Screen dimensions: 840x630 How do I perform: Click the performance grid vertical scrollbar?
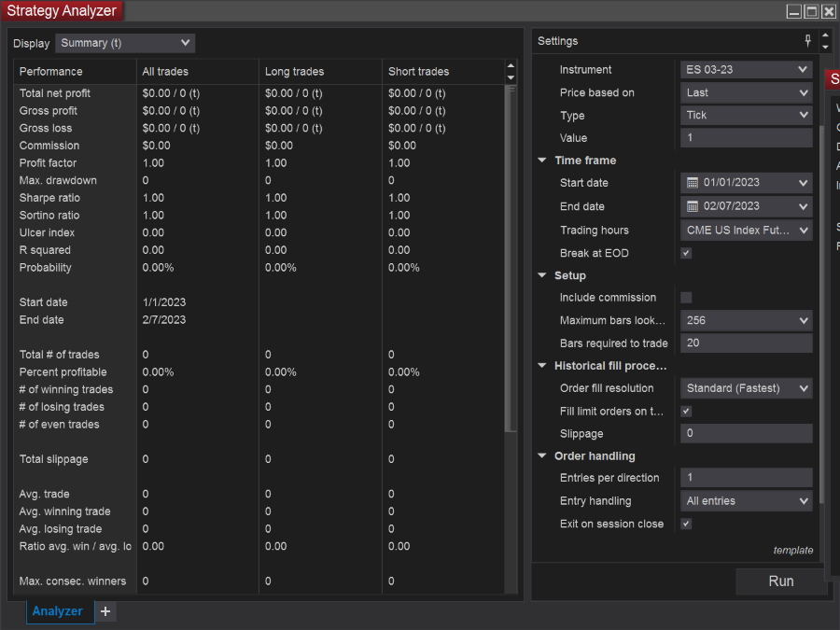pos(511,259)
